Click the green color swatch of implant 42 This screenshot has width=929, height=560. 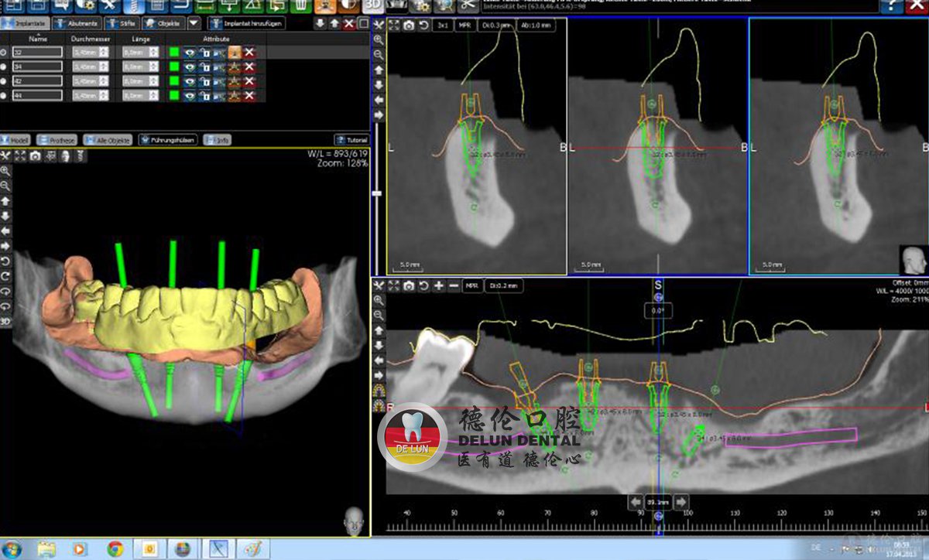[175, 81]
